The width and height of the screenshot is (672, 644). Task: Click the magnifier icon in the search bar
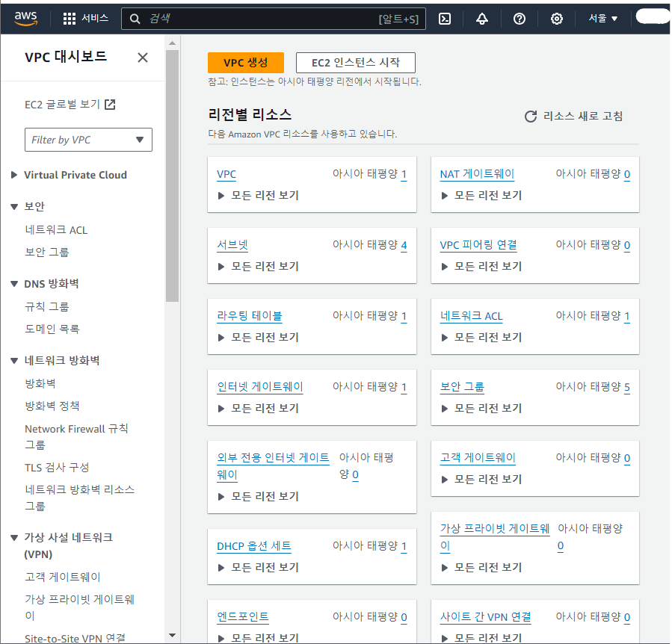click(135, 19)
